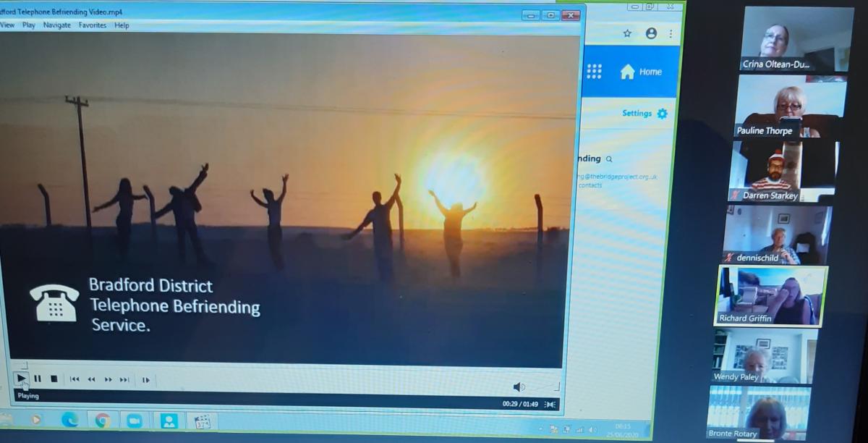
Task: Rewind the video
Action: [92, 379]
